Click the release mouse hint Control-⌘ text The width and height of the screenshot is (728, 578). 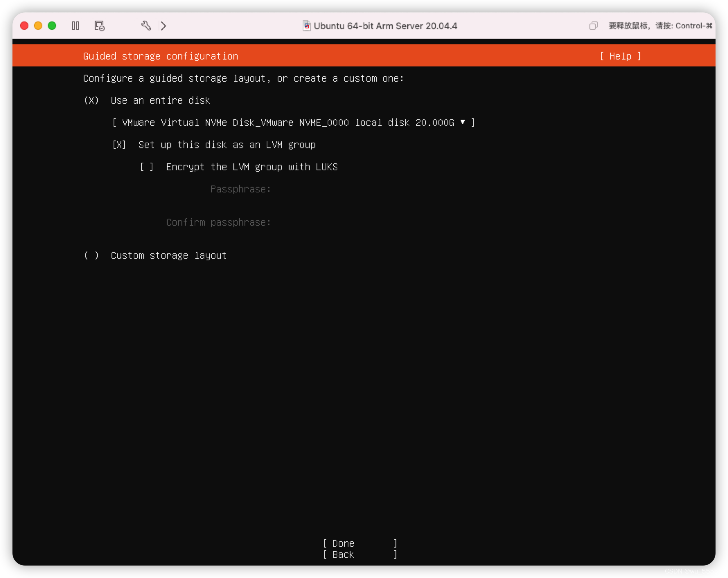point(660,26)
